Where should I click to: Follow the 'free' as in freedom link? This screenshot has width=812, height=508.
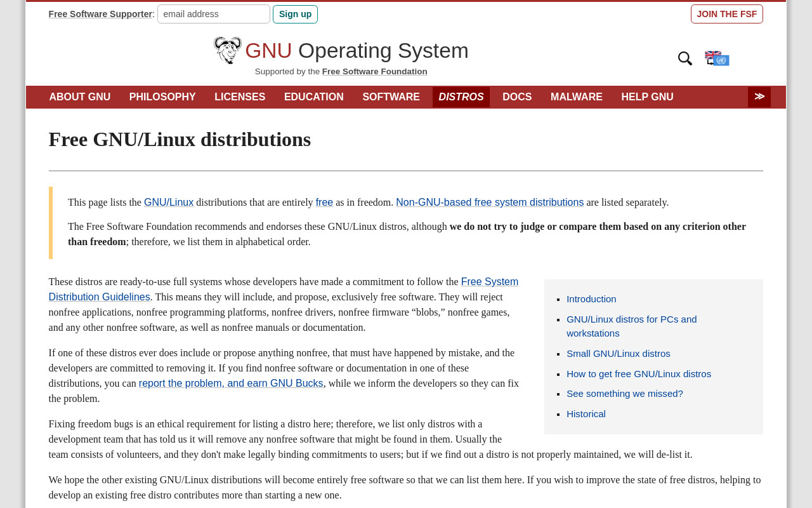coord(324,203)
